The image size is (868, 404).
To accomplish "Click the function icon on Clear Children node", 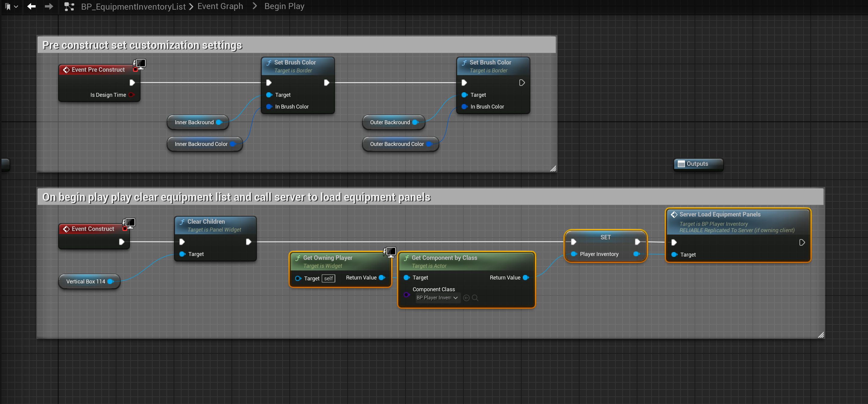I will pos(182,222).
